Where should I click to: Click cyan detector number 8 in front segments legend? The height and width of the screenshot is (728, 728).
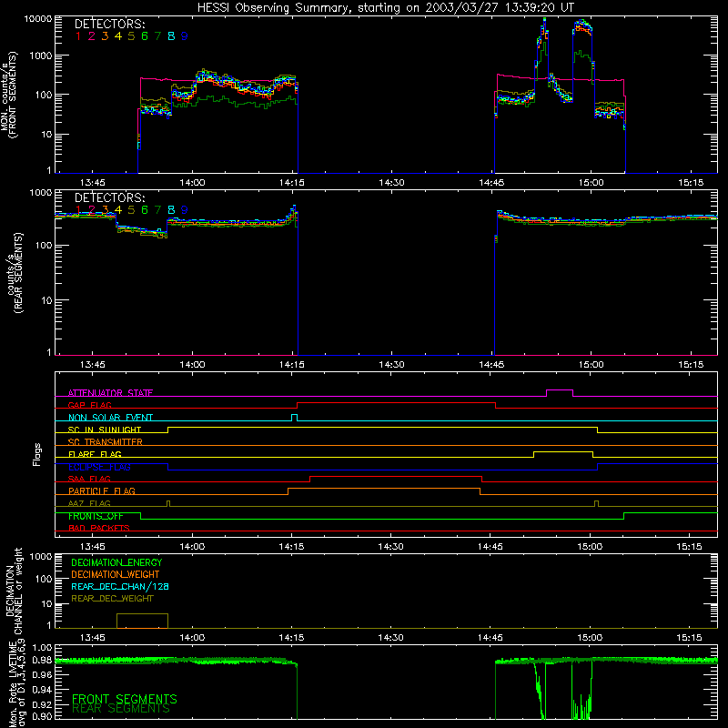coord(171,36)
